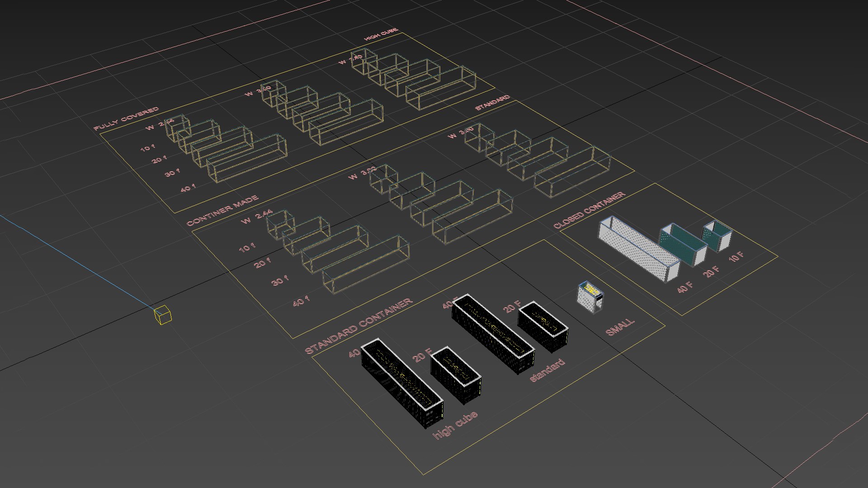
Task: Select the '40 f' label in Continer Made group
Action: pyautogui.click(x=301, y=301)
